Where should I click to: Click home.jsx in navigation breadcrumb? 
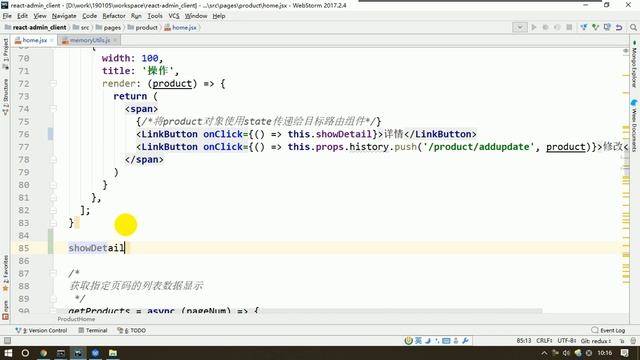coord(180,27)
